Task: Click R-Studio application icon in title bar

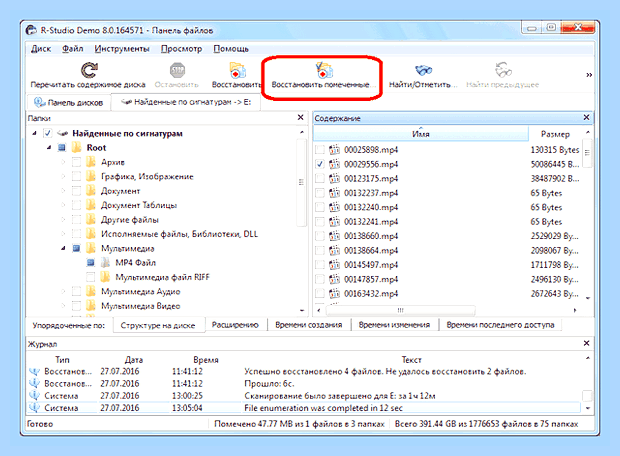Action: pos(32,30)
